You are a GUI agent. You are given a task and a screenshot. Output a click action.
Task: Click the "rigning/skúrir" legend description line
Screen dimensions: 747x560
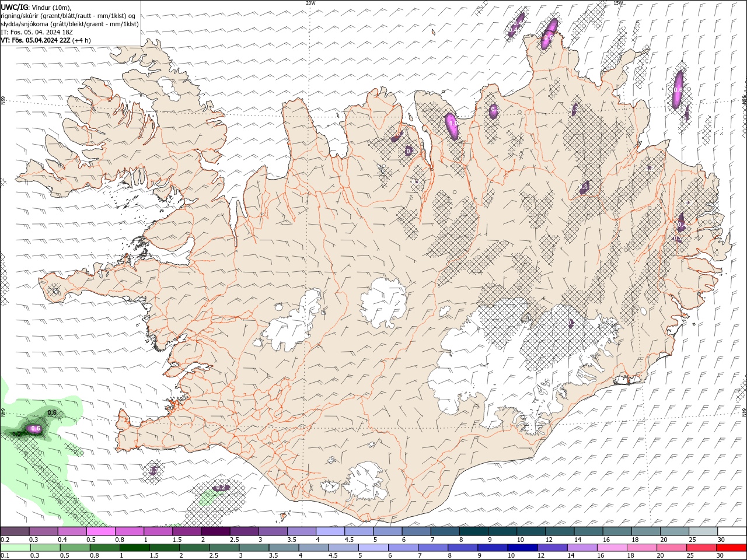69,15
